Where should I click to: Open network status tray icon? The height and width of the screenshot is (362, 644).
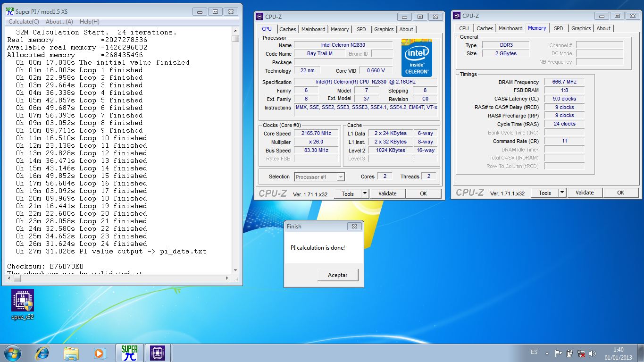(x=581, y=353)
